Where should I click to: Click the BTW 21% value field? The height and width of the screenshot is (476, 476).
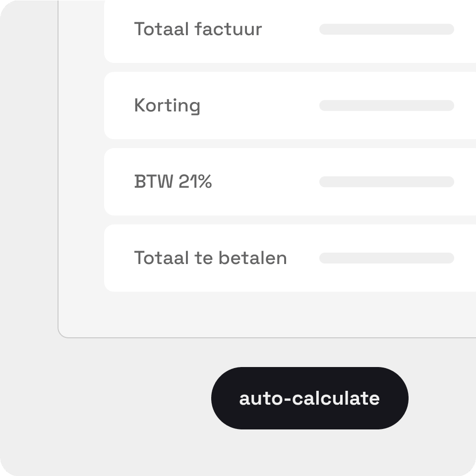click(x=387, y=182)
